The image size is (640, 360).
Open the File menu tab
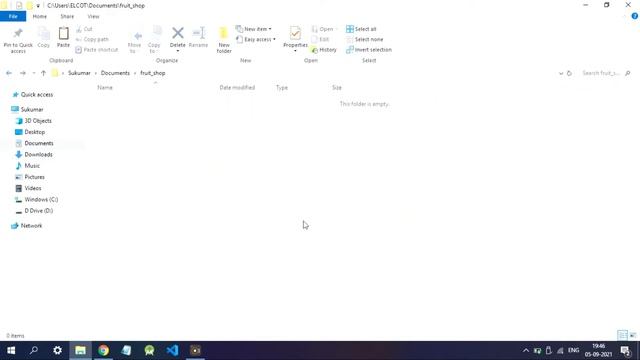[13, 16]
